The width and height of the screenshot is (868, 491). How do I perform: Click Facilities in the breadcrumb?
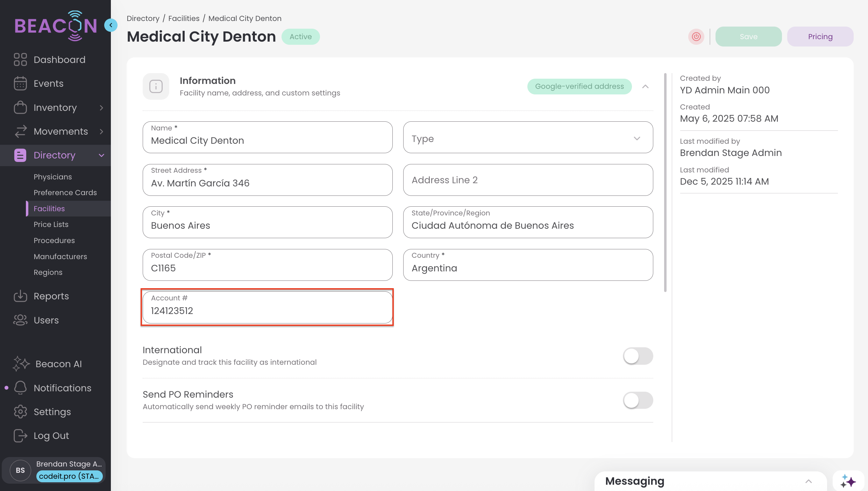pyautogui.click(x=184, y=19)
